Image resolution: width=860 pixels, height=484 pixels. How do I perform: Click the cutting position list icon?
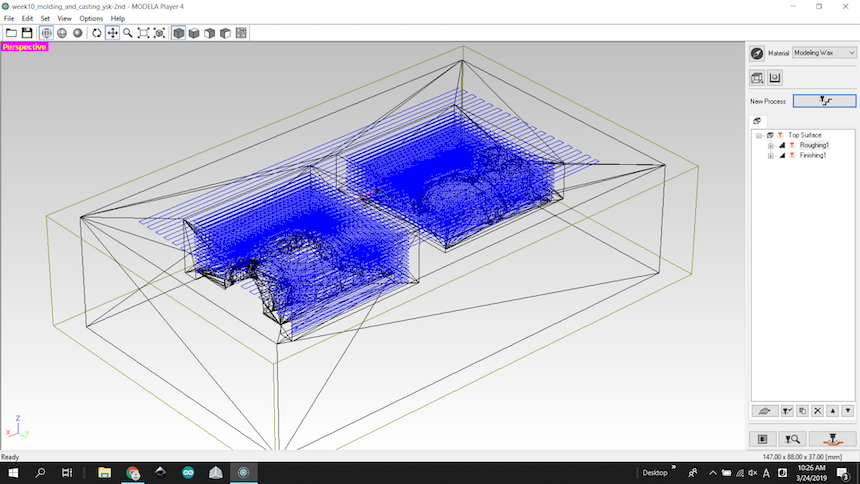pyautogui.click(x=762, y=439)
